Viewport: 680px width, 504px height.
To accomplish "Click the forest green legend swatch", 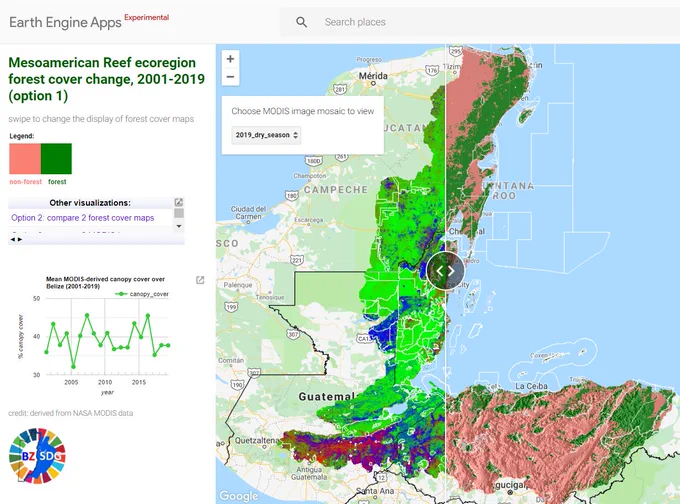I will pos(56,159).
